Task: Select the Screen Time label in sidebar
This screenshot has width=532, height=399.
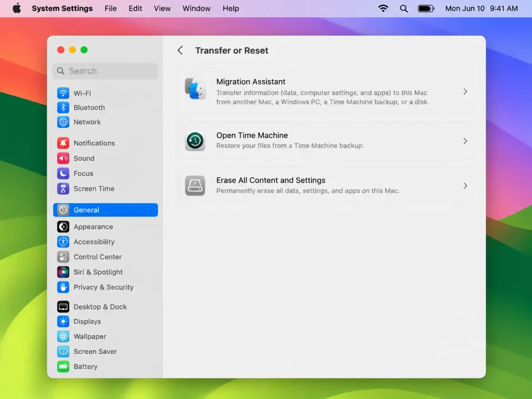Action: coord(94,189)
